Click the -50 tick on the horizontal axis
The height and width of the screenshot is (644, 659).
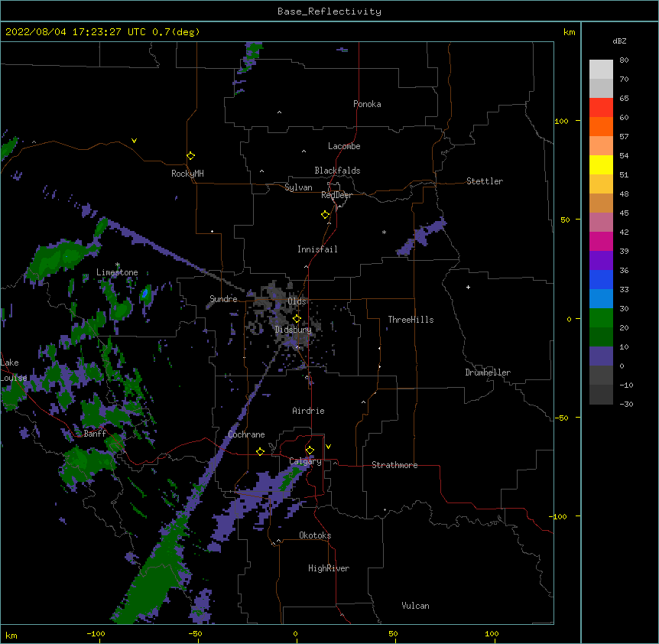[195, 633]
